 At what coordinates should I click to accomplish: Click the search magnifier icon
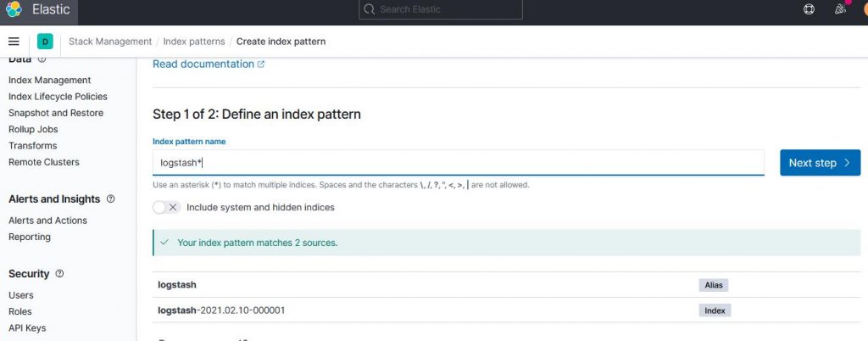click(x=370, y=9)
